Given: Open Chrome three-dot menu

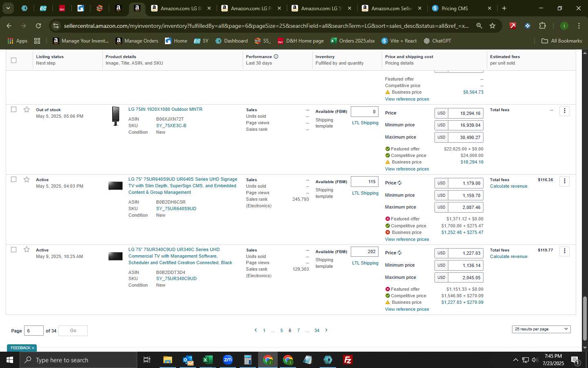Looking at the screenshot, I should click(x=579, y=26).
